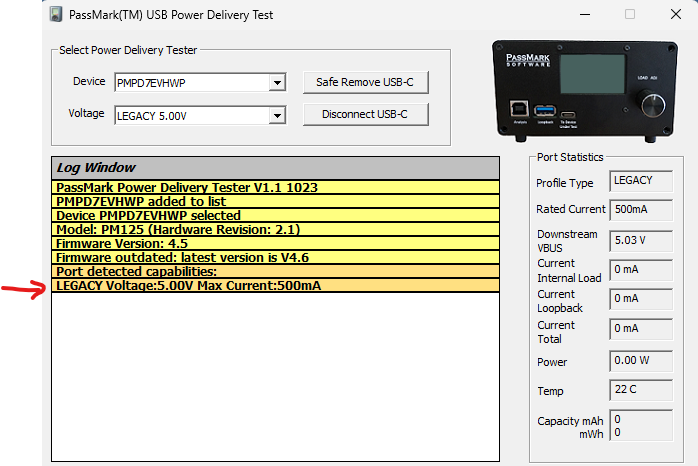Click the Power value 0.00 W
698x466 pixels.
(x=641, y=361)
